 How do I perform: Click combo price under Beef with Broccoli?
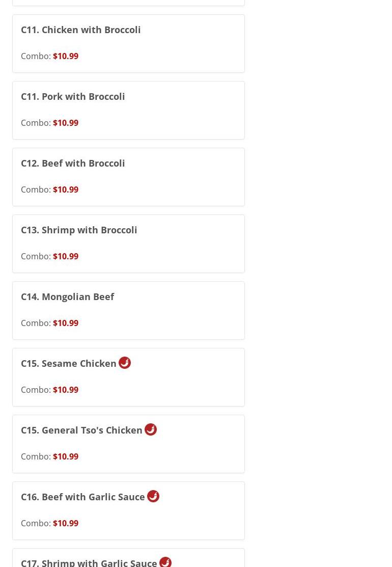(66, 190)
